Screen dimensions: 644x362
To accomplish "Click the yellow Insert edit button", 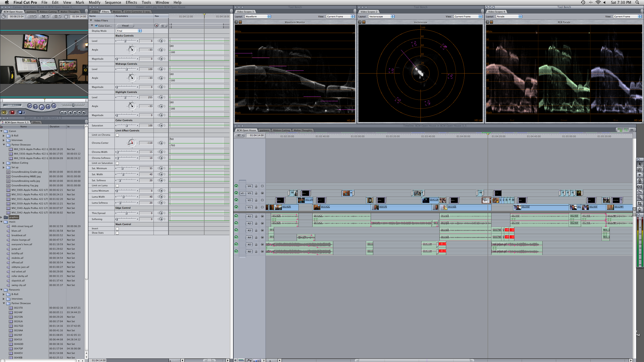I will pos(4,113).
